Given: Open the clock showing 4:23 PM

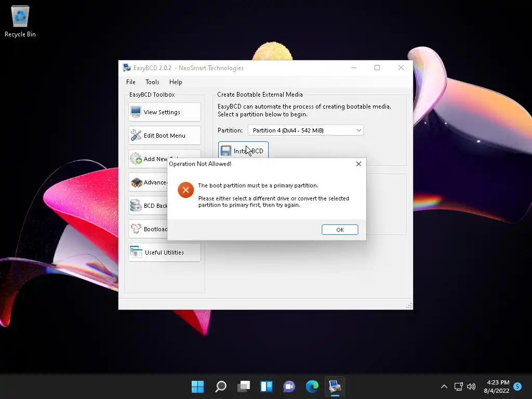Looking at the screenshot, I should [497, 387].
